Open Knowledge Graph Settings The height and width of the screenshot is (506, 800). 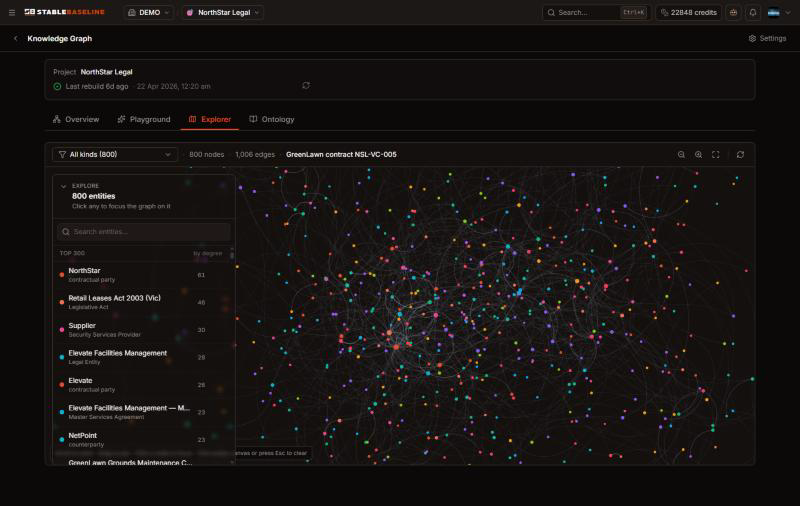click(767, 39)
